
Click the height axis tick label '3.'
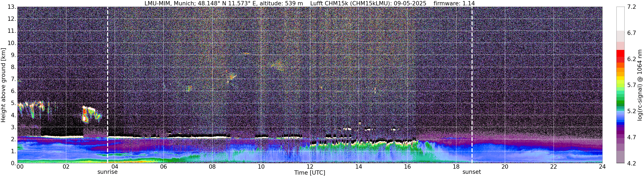pos(13,127)
